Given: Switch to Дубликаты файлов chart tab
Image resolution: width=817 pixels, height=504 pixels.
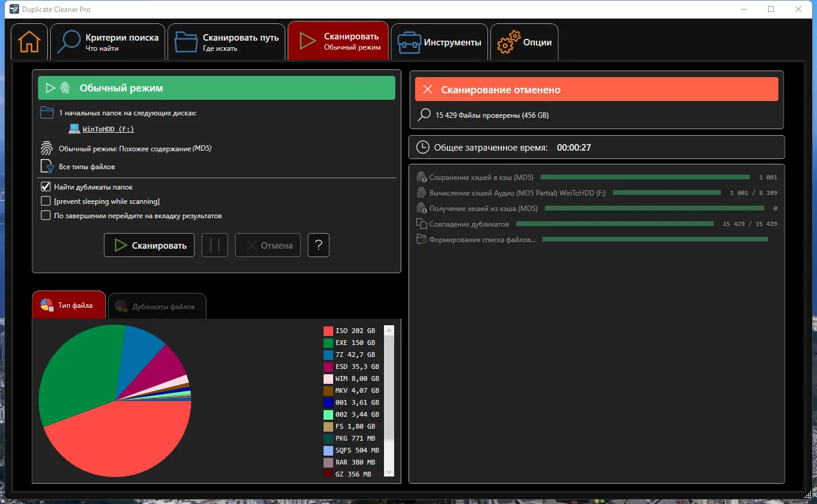Looking at the screenshot, I should coord(157,306).
